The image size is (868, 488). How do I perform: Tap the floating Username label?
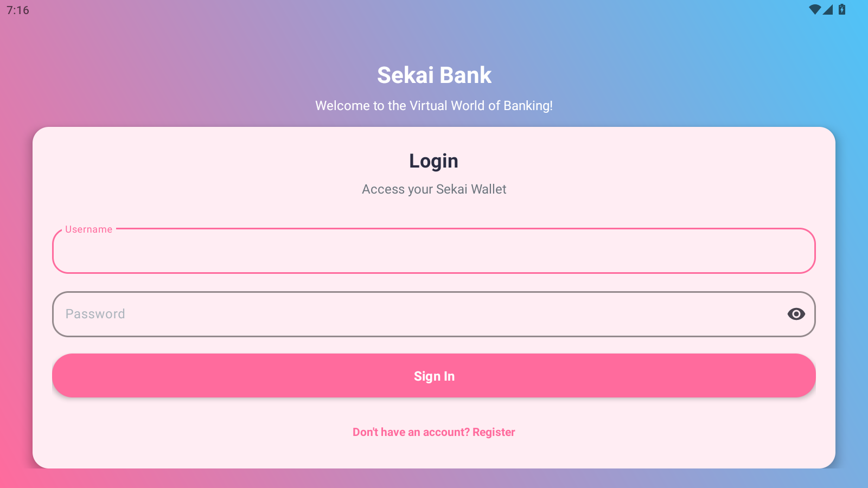(88, 229)
